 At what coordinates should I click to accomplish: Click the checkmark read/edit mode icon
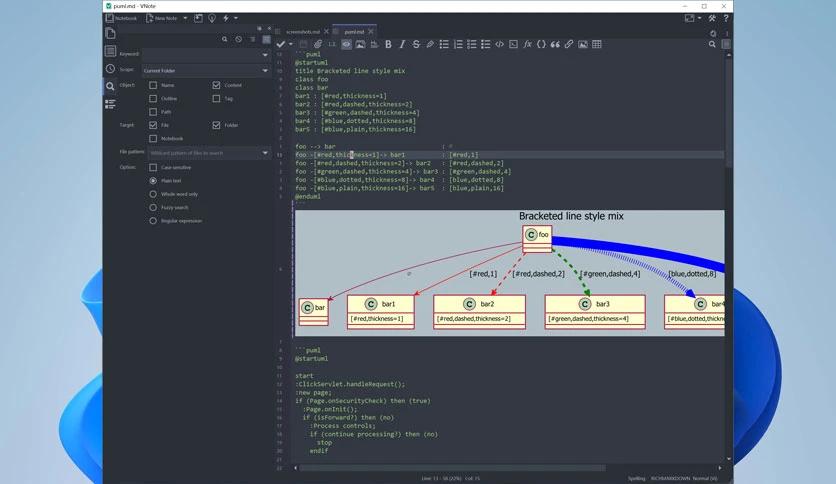click(281, 44)
